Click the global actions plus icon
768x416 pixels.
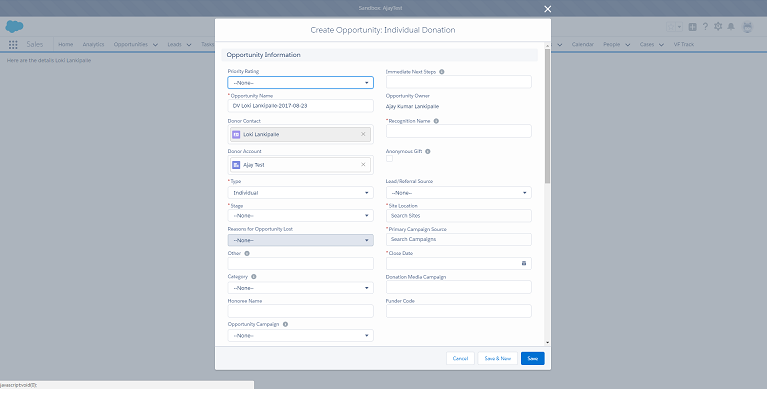click(x=693, y=27)
